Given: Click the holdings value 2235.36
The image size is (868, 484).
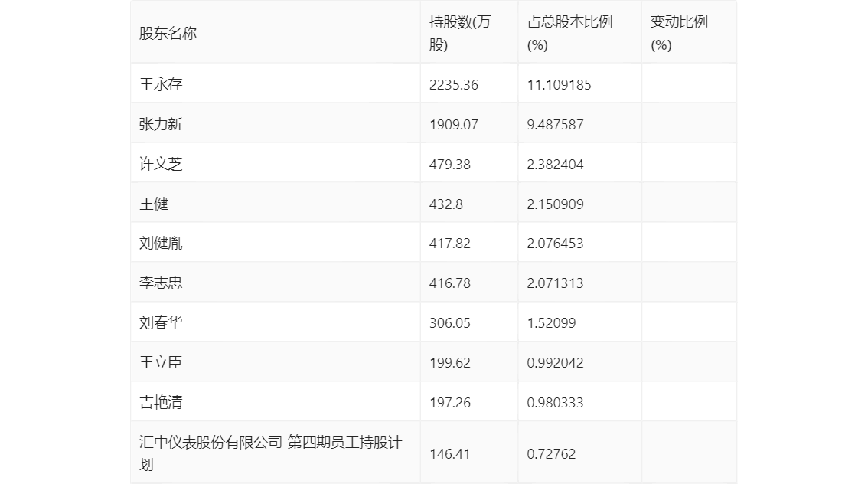Looking at the screenshot, I should coord(454,85).
